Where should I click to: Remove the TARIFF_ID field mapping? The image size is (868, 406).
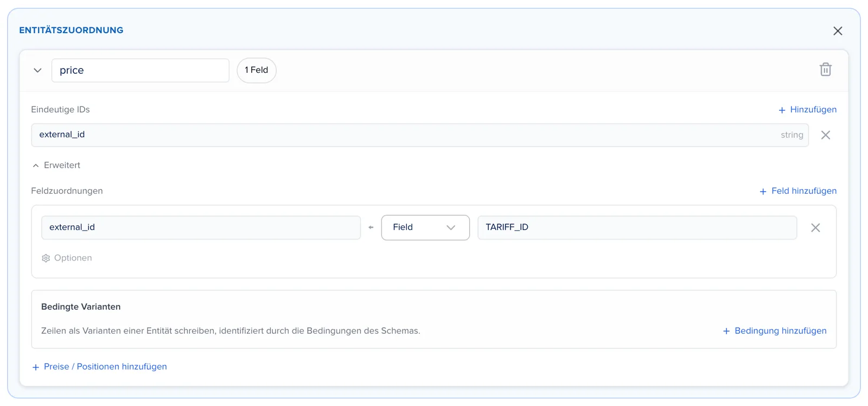(815, 228)
